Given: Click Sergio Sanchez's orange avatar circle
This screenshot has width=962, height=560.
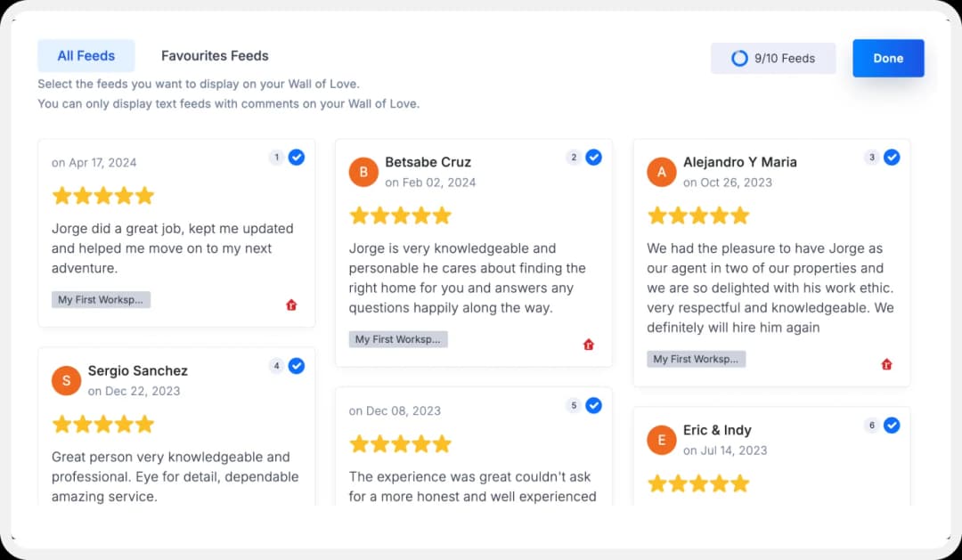Looking at the screenshot, I should [x=66, y=380].
